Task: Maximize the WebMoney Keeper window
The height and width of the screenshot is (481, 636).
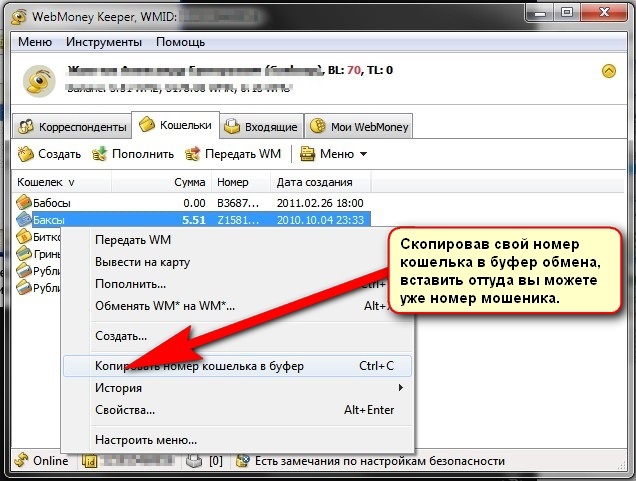Action: click(x=567, y=13)
